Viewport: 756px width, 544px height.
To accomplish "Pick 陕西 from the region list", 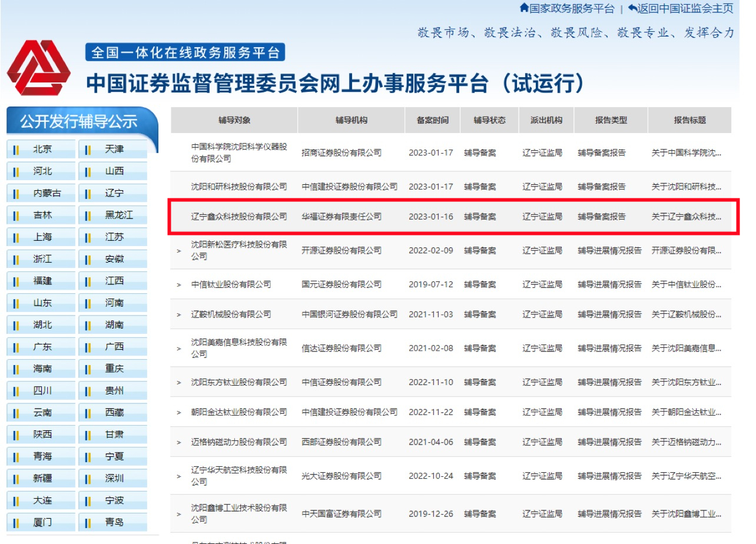I will click(42, 434).
